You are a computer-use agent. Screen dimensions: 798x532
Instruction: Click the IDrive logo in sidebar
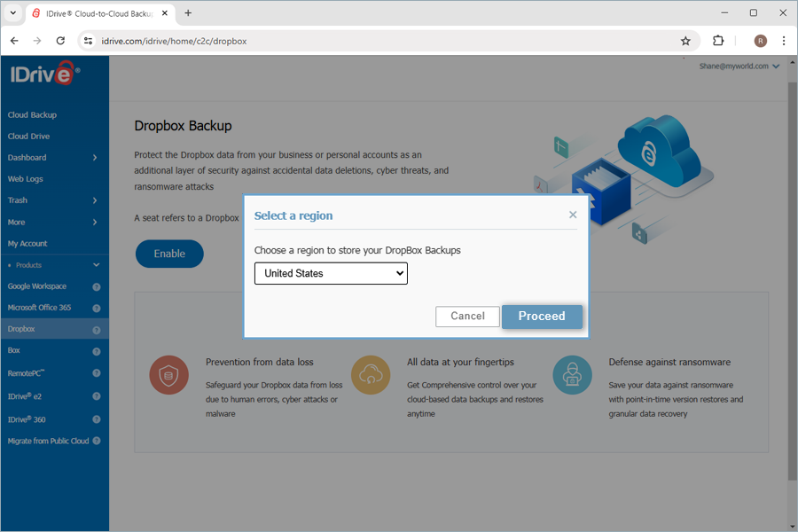45,74
